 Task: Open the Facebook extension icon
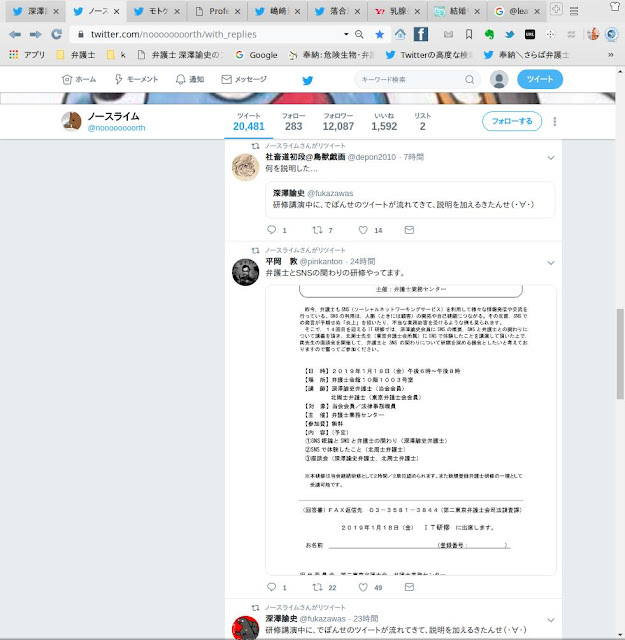(x=421, y=34)
